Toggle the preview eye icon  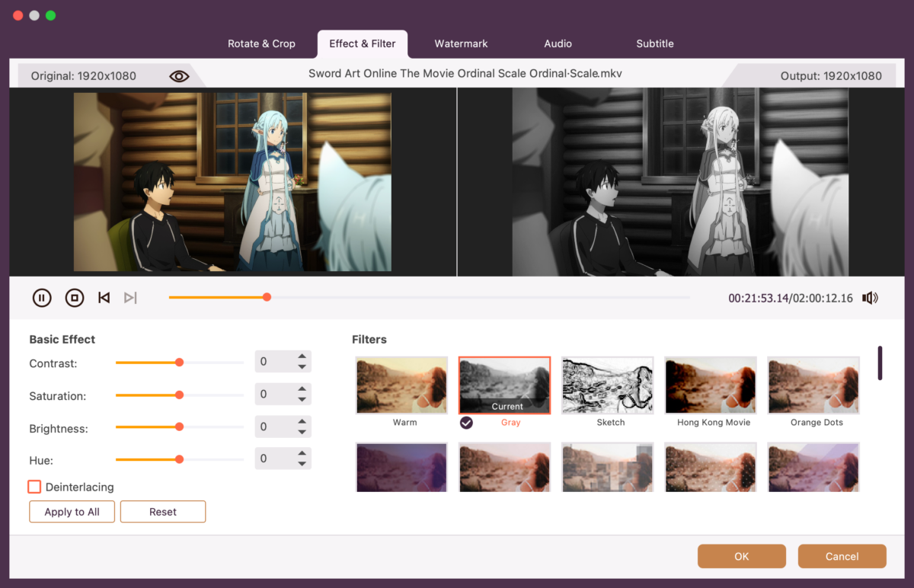pyautogui.click(x=179, y=76)
